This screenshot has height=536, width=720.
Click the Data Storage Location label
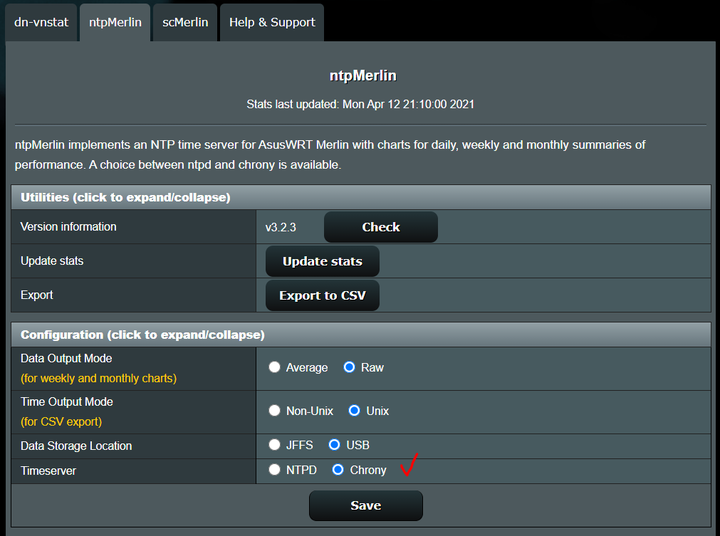coord(76,446)
